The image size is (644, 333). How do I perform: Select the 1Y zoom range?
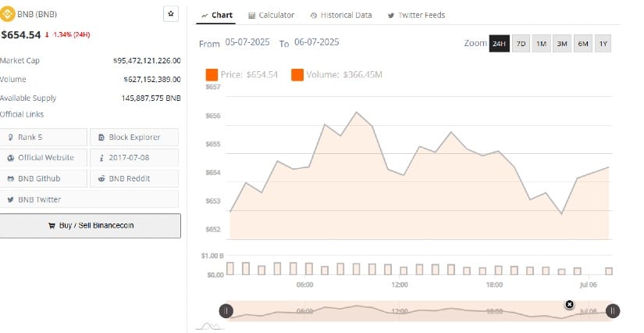[x=603, y=44]
